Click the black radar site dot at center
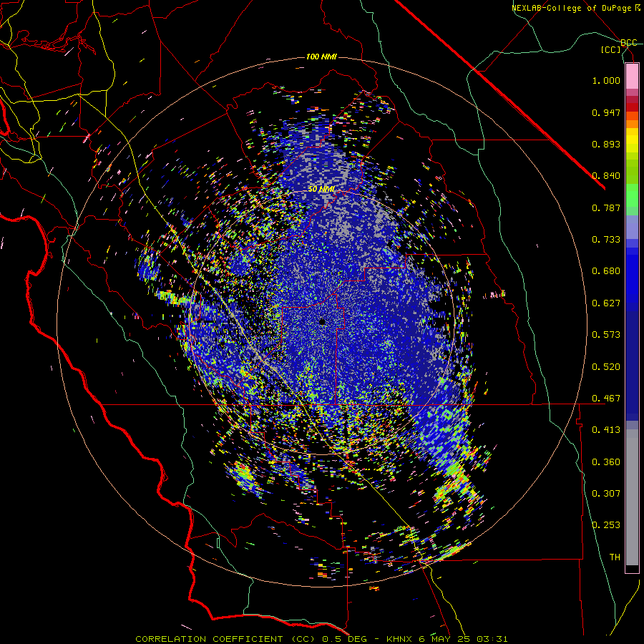 (322, 321)
